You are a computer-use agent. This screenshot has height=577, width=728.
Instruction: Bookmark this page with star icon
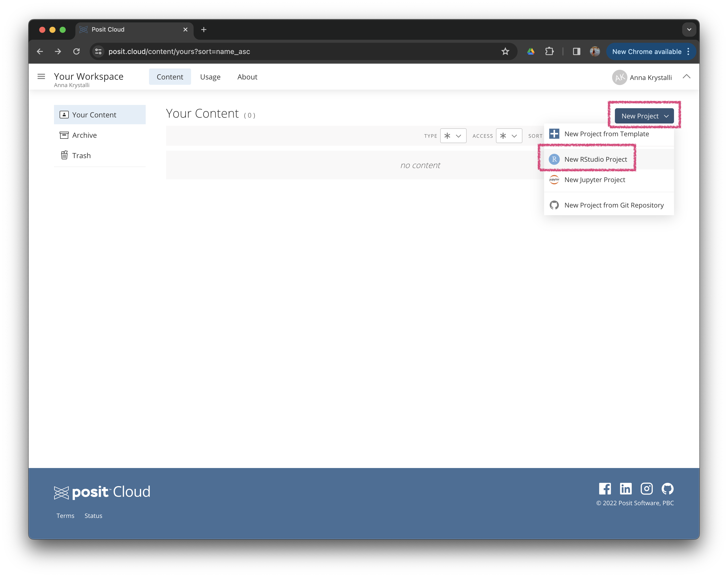click(505, 51)
